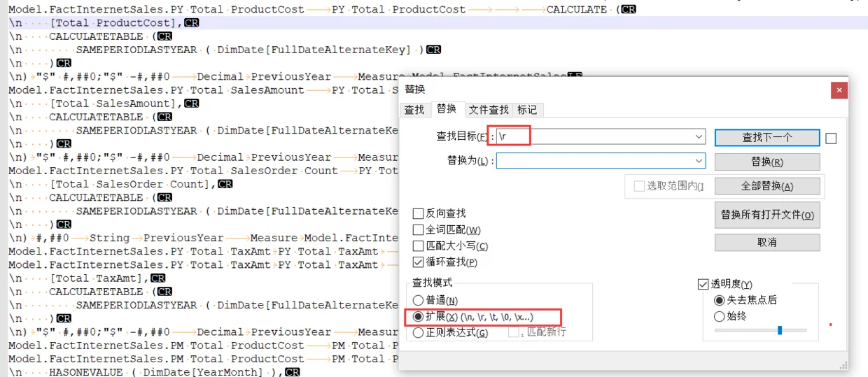This screenshot has width=868, height=377.
Task: Switch to the 查找 tab
Action: pos(414,110)
